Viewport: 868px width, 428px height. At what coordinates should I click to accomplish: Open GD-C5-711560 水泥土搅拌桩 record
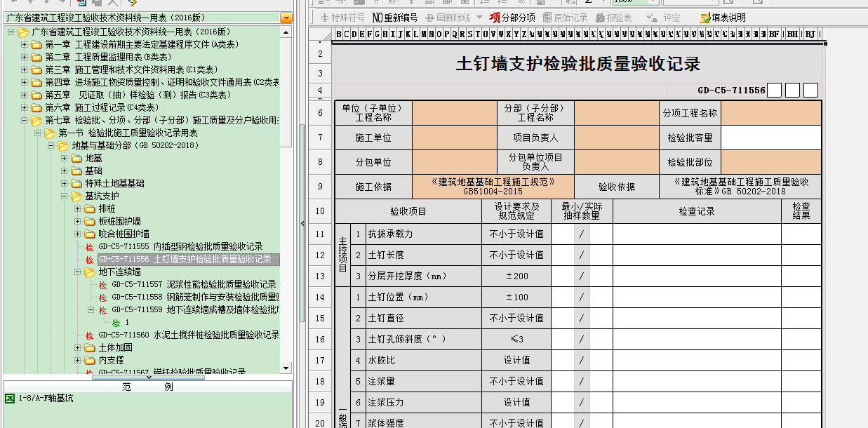(188, 335)
